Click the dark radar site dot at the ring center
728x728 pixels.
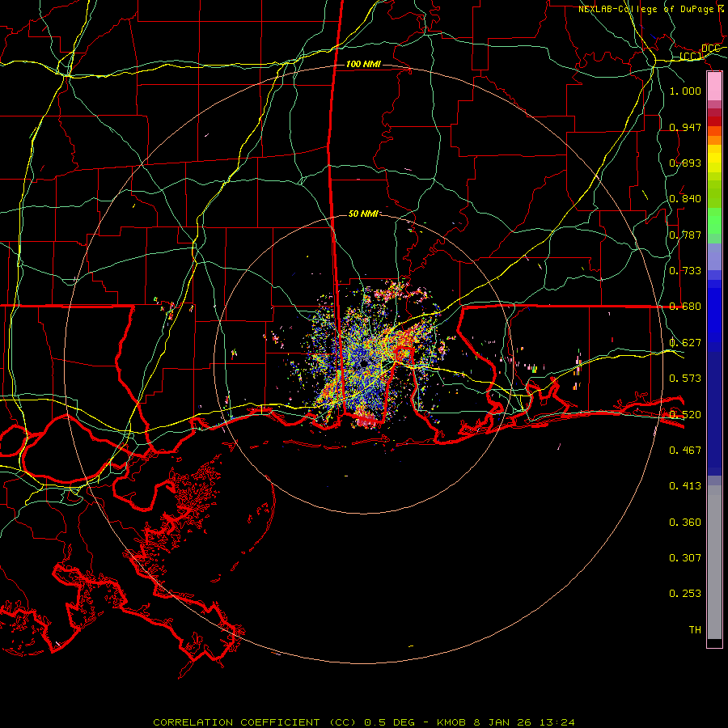coord(363,363)
